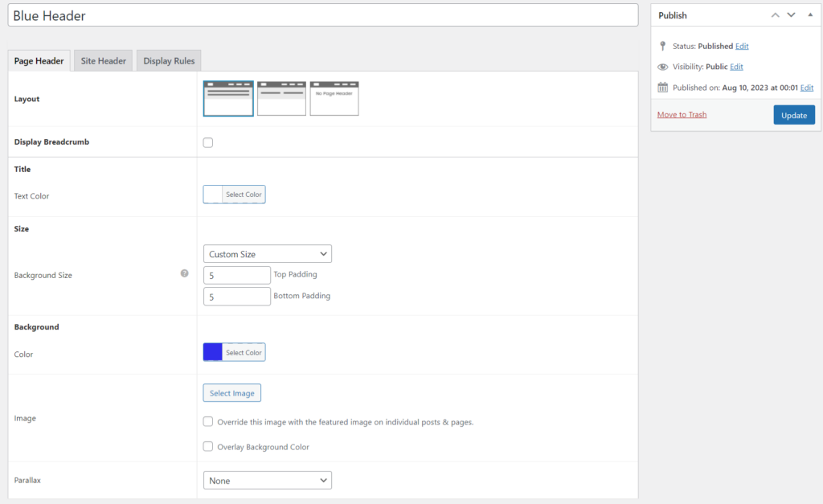This screenshot has height=504, width=823.
Task: Open the Parallax dropdown
Action: [x=267, y=480]
